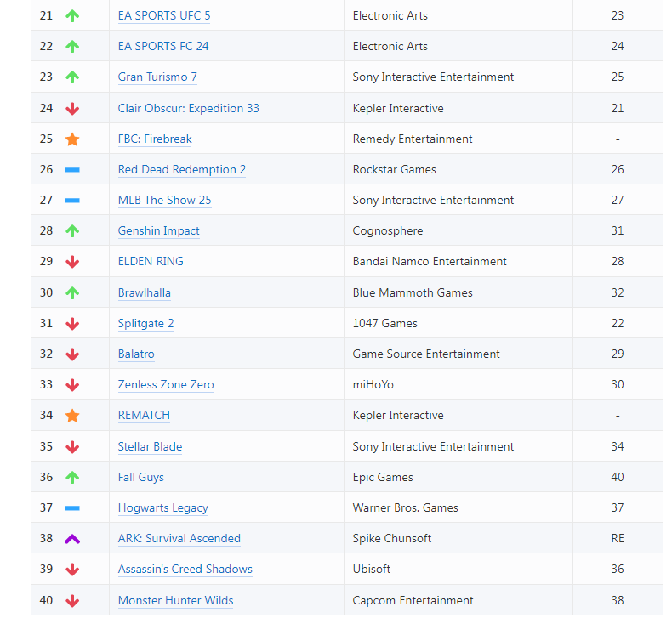Click the red down arrow beside rank 40

coord(72,601)
